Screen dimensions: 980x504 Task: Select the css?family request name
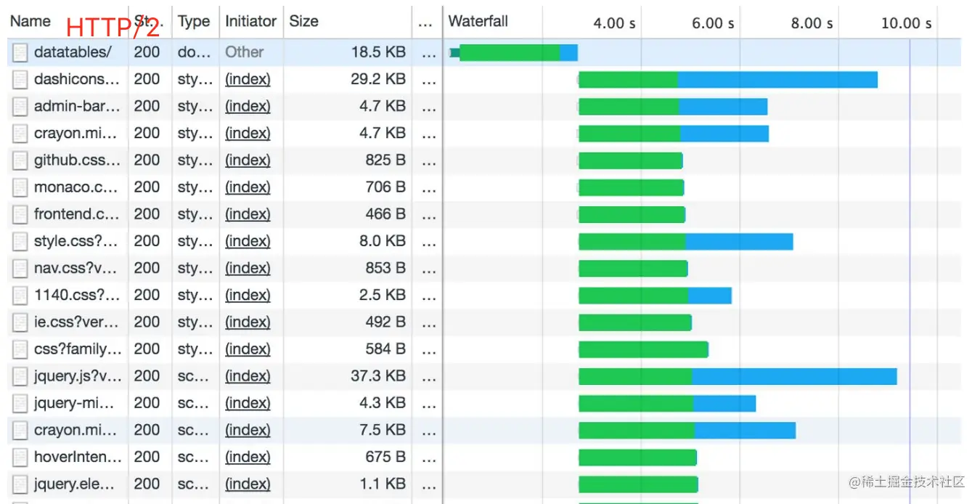point(78,349)
